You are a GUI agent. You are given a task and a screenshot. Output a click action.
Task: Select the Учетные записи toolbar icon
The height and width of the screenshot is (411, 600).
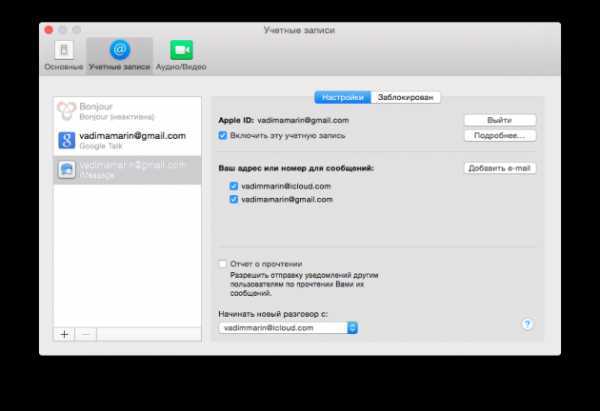click(x=120, y=56)
